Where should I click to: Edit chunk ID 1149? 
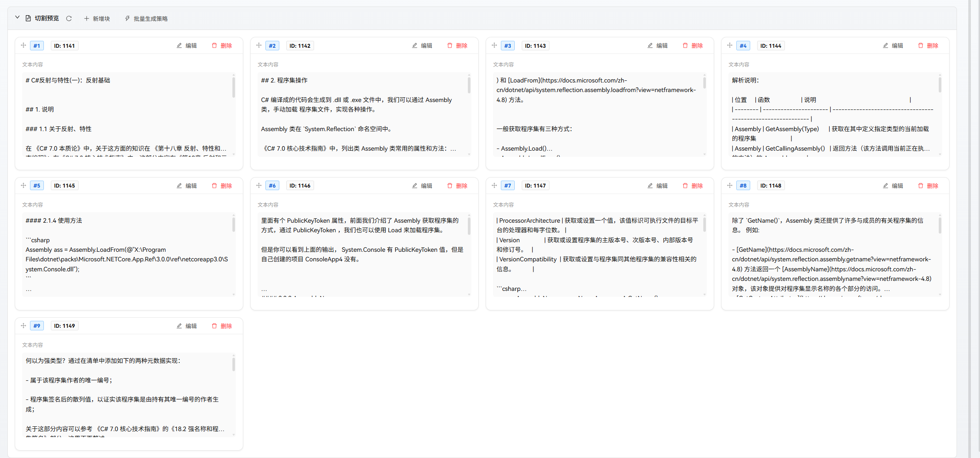coord(187,326)
